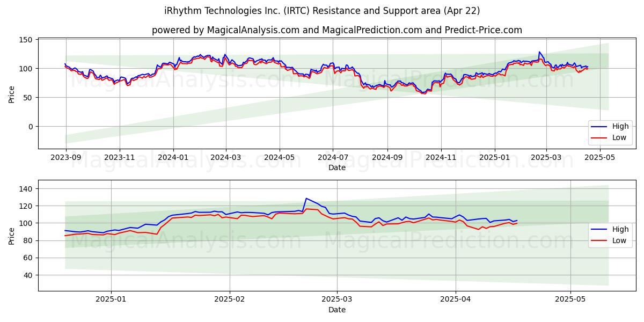Click the '2023-09' tick label

tap(66, 158)
